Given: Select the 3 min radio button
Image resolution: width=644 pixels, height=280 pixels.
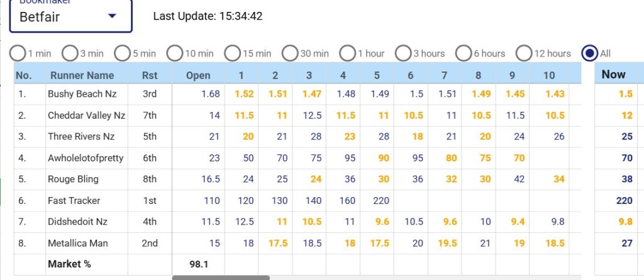Looking at the screenshot, I should tap(70, 53).
